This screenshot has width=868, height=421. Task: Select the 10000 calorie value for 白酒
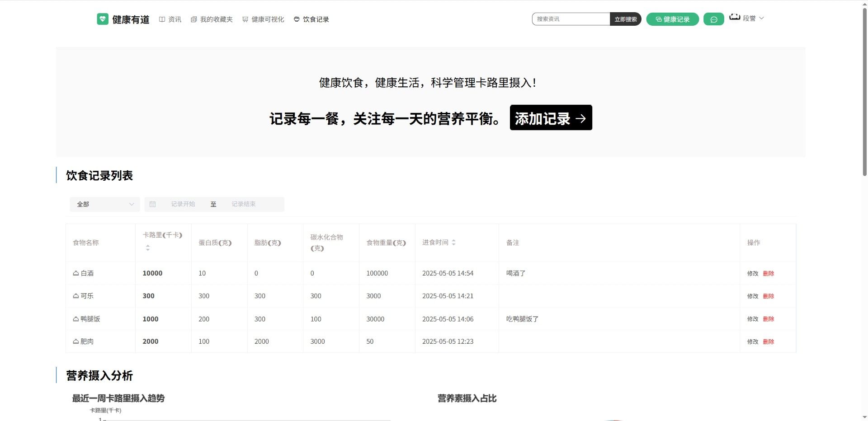[152, 273]
